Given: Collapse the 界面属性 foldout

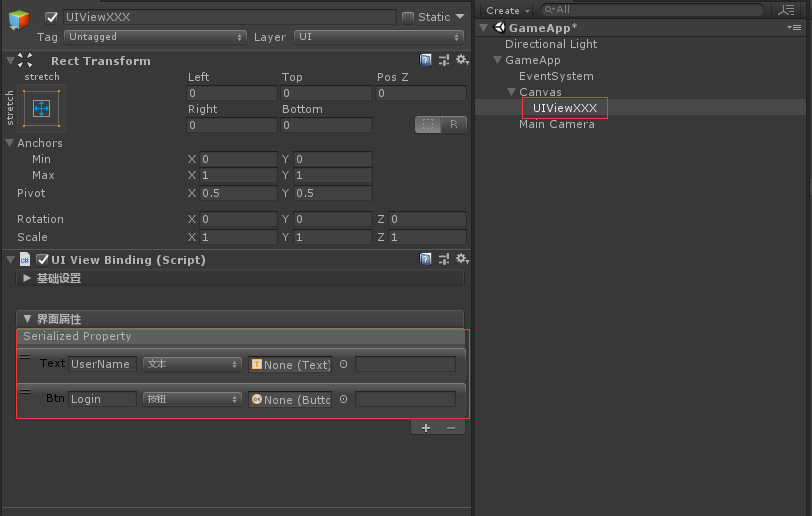Looking at the screenshot, I should [27, 319].
